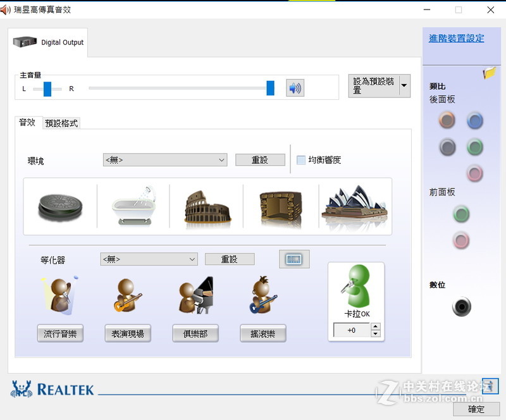Click the Karaoke +0 value field
The width and height of the screenshot is (506, 420).
[352, 330]
